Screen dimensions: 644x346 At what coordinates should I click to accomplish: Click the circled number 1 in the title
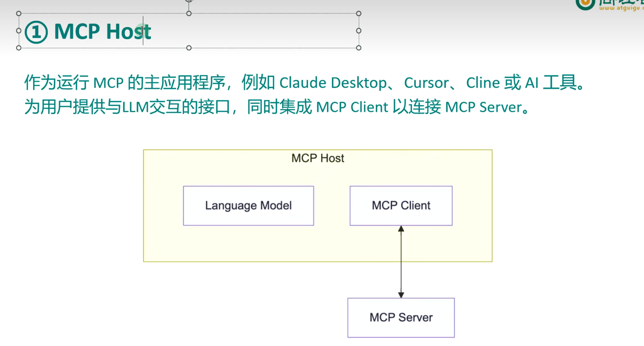tap(36, 32)
